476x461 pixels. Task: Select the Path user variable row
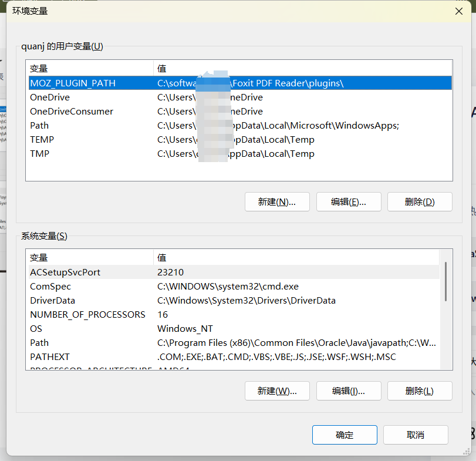pos(88,125)
